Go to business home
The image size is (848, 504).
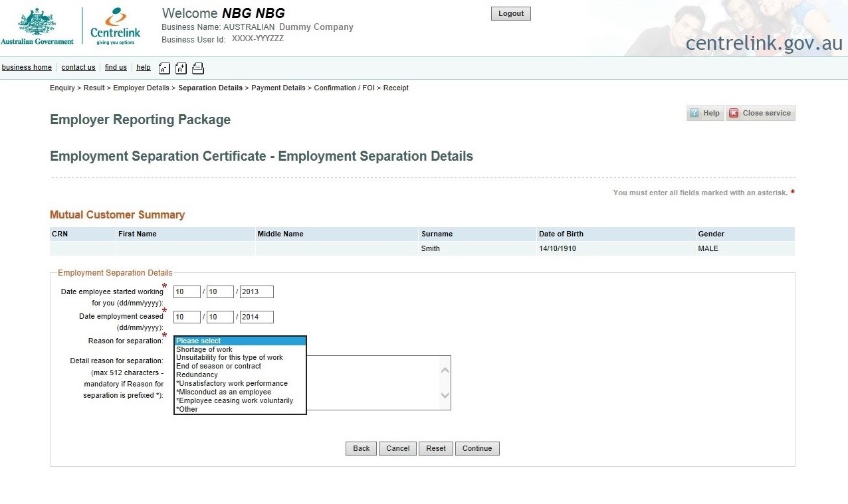click(x=27, y=67)
